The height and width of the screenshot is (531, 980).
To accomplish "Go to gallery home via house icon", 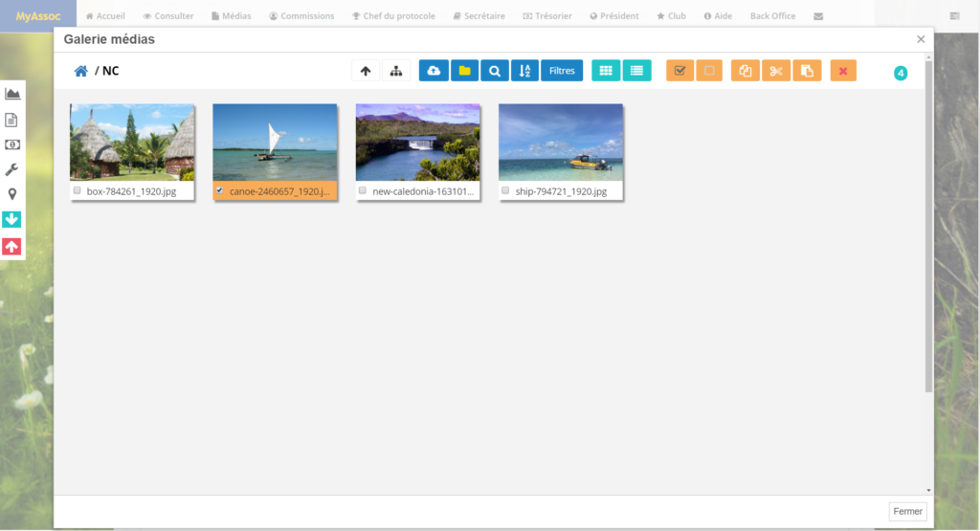I will point(81,71).
